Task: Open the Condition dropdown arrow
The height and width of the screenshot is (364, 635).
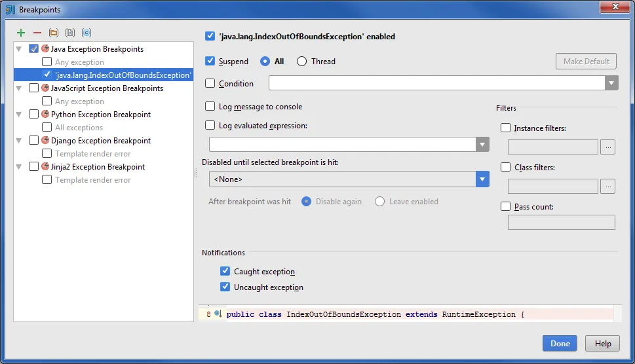Action: 611,83
